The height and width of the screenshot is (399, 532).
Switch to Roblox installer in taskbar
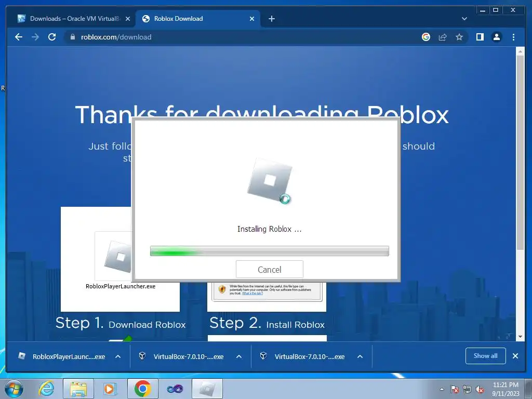point(207,389)
